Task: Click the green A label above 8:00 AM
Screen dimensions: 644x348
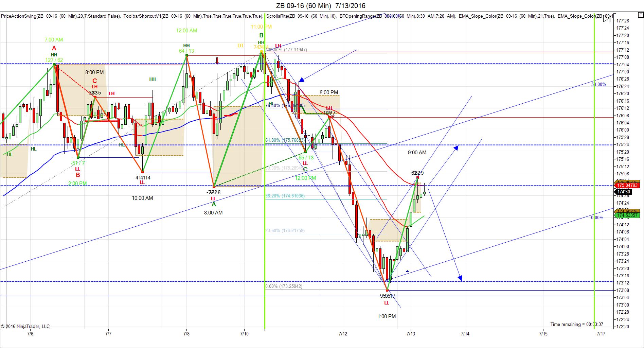Action: (214, 204)
